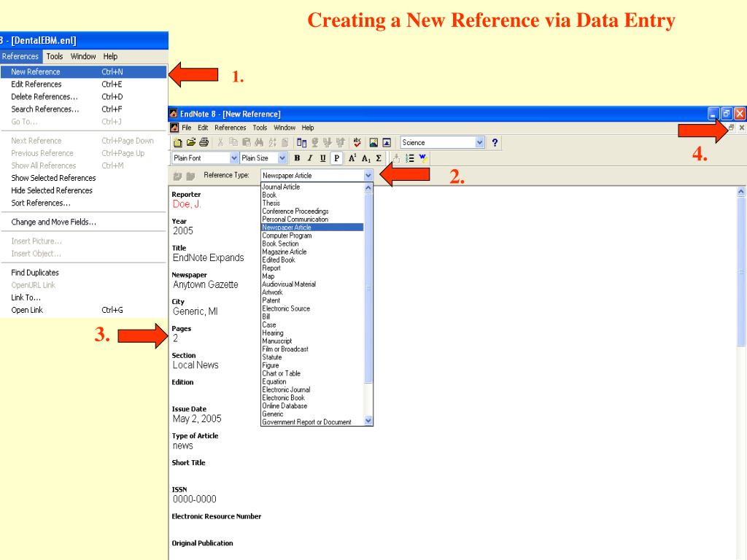
Task: Open References menu in DentalEBM.enl window
Action: [20, 56]
